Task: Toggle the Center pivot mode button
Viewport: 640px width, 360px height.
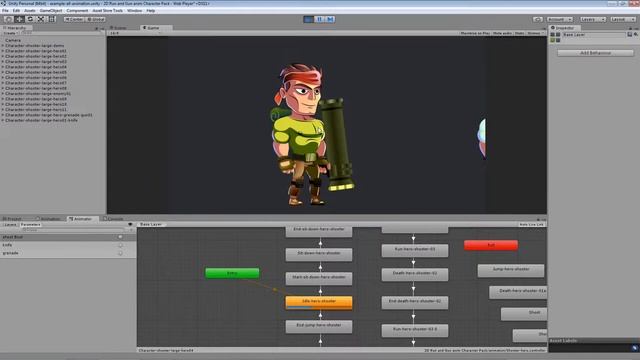Action: (74, 19)
